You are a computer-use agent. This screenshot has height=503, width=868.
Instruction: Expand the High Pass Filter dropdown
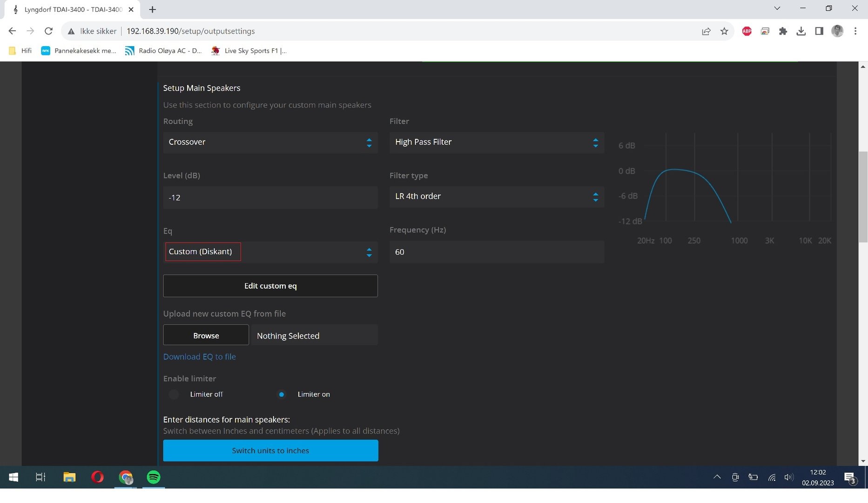(x=496, y=143)
